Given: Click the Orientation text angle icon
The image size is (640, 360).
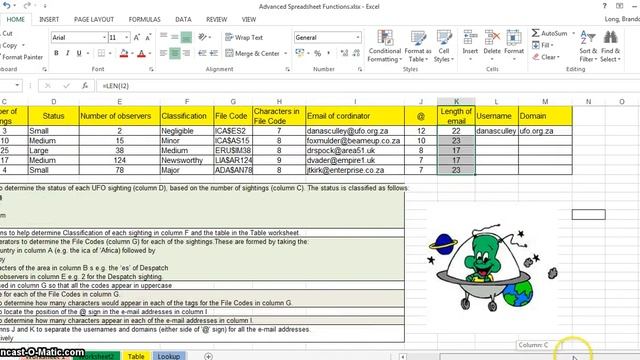Looking at the screenshot, I should [203, 37].
